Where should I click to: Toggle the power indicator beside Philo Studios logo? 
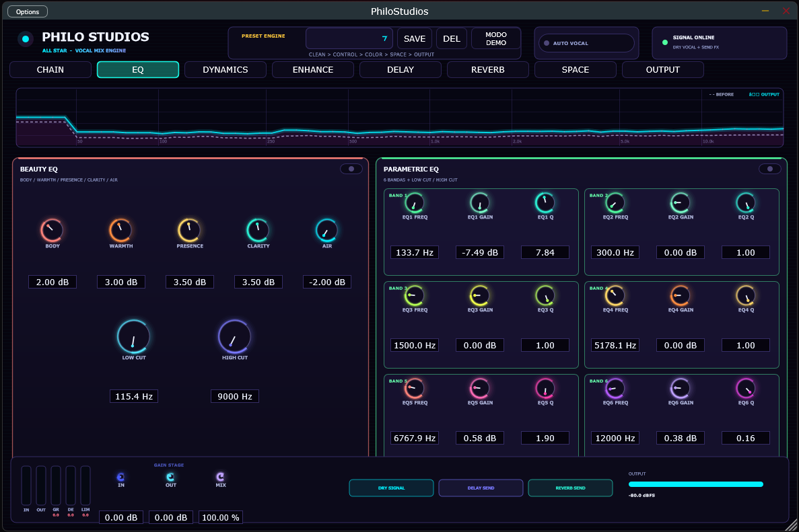coord(26,39)
